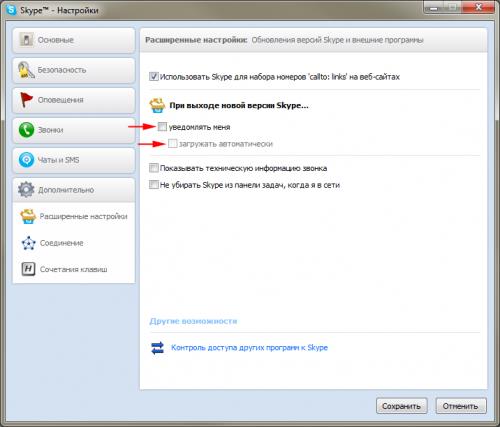The width and height of the screenshot is (500, 427).
Task: Toggle Показывать техническую информацию звонка checkbox
Action: (154, 168)
